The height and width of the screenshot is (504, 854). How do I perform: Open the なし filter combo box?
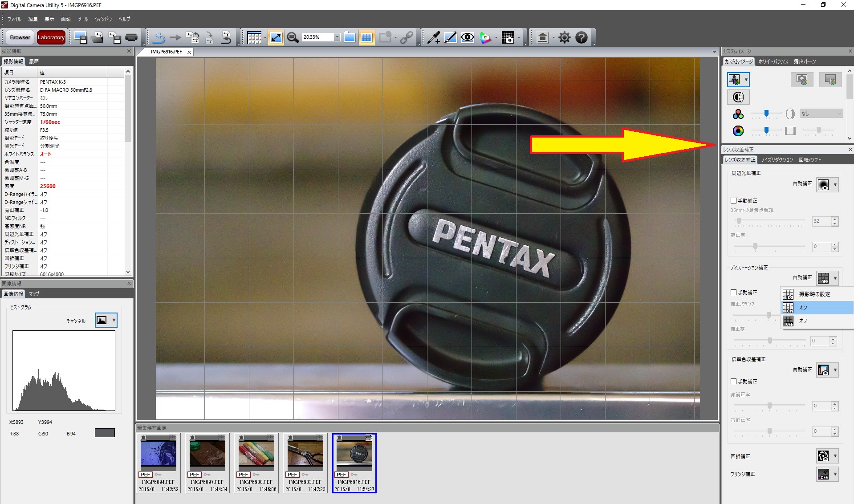[821, 114]
